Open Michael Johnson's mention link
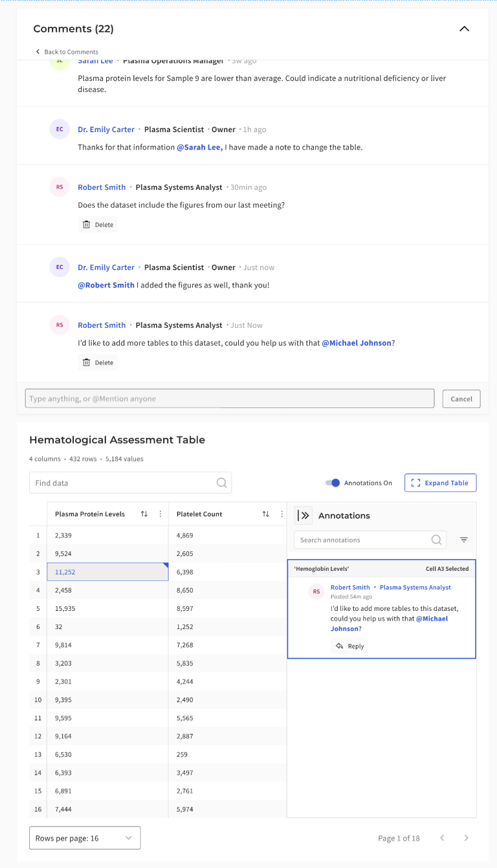The height and width of the screenshot is (868, 497). (357, 343)
